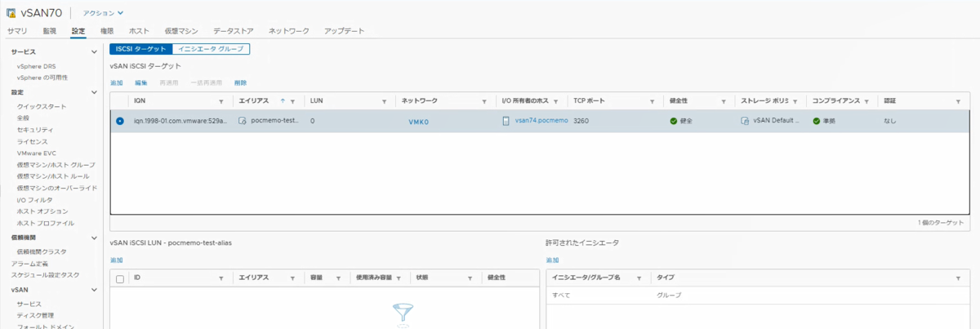The width and height of the screenshot is (980, 329).
Task: Click the green 健全 status icon
Action: coord(674,121)
